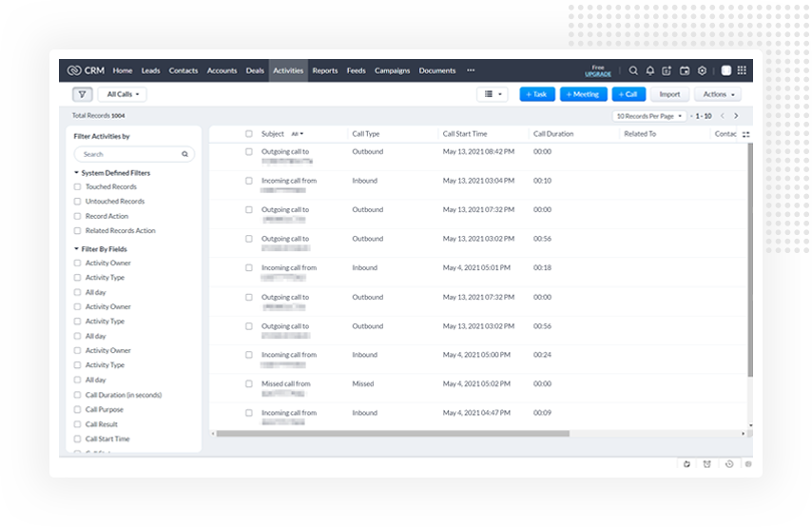The width and height of the screenshot is (812, 527).
Task: Click the Call Duration column header
Action: pyautogui.click(x=553, y=134)
